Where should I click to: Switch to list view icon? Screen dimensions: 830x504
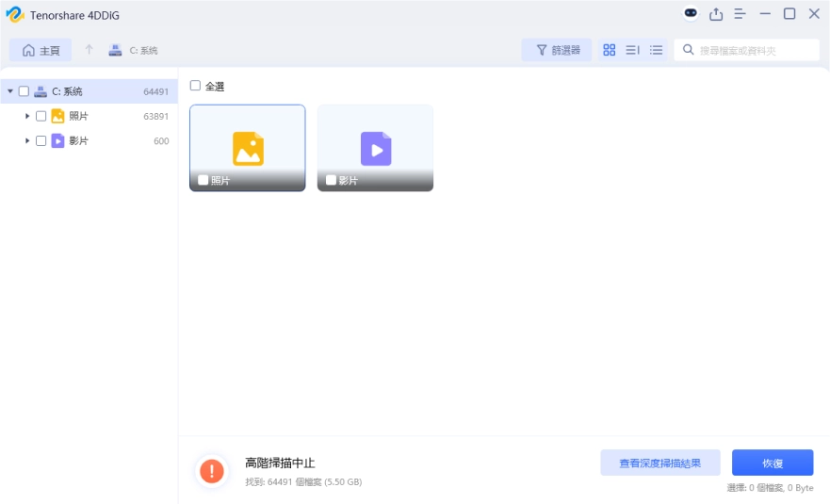[x=656, y=50]
